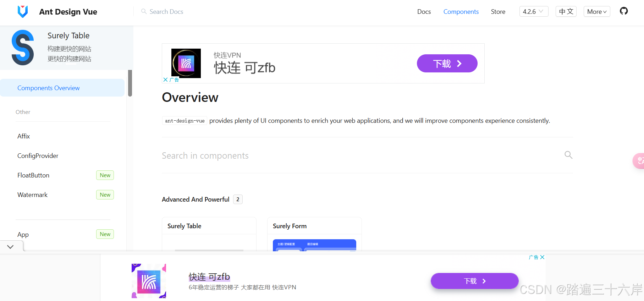Click the 广告 label on top ad
644x301 pixels.
click(174, 80)
